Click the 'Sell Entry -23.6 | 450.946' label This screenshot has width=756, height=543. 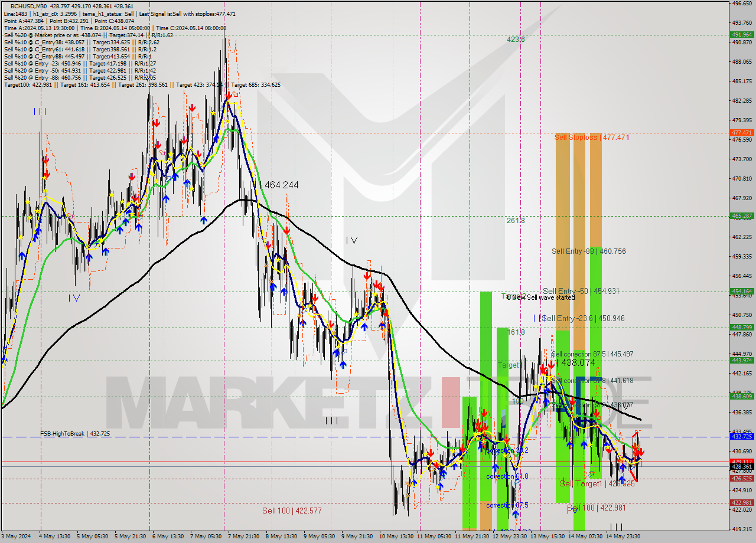(x=584, y=319)
